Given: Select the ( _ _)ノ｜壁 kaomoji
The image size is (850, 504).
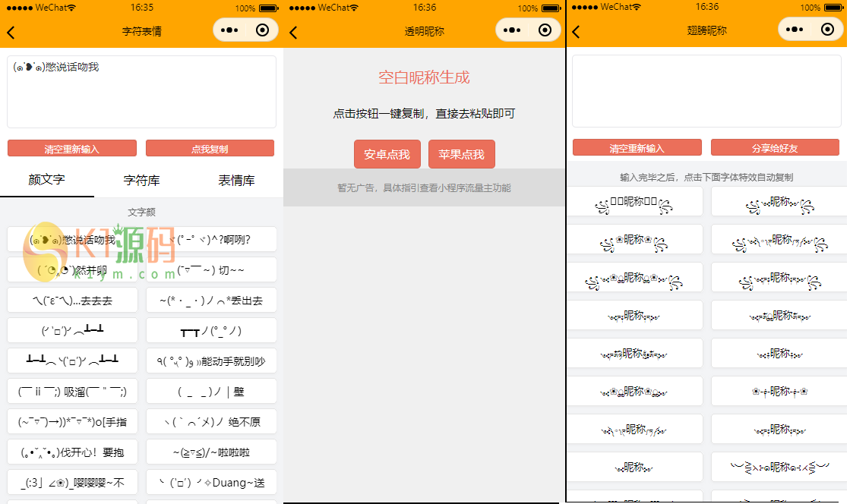Looking at the screenshot, I should 211,391.
